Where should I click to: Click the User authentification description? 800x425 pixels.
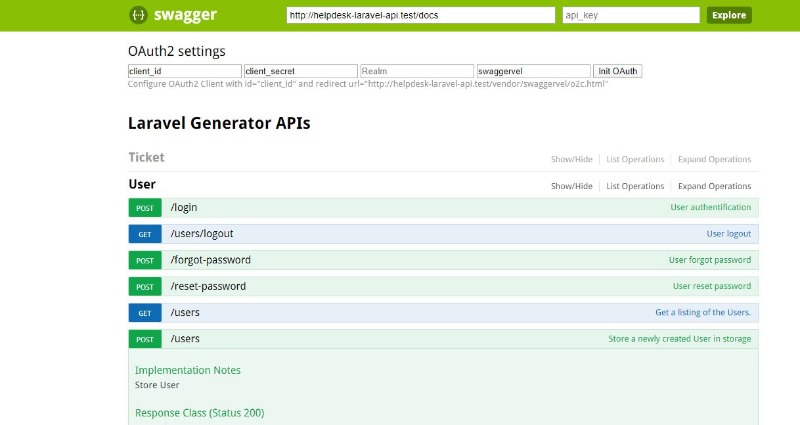(x=711, y=207)
